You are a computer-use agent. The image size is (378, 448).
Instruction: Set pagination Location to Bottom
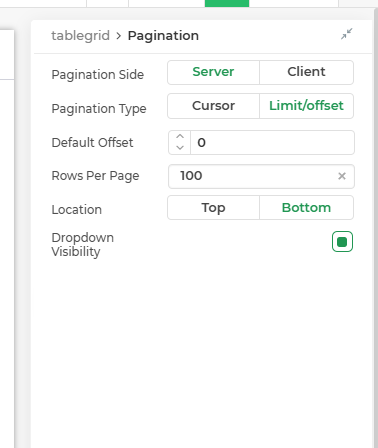click(x=306, y=208)
